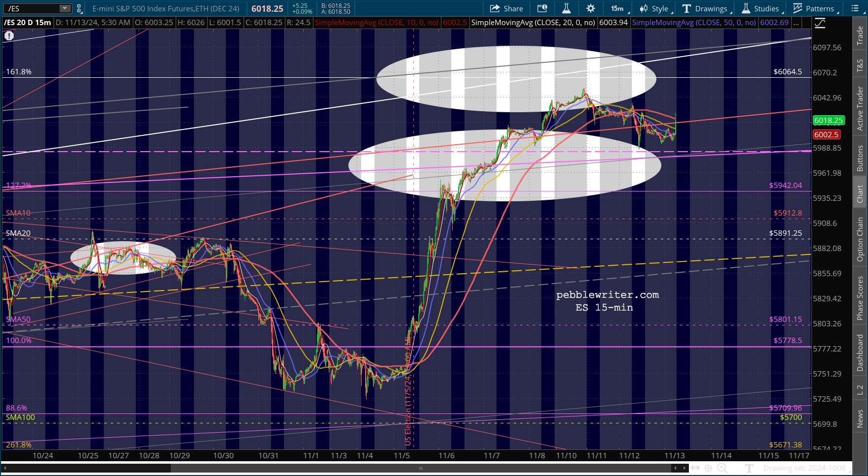
Task: Expand the /ES symbol dropdown arrow
Action: [65, 8]
